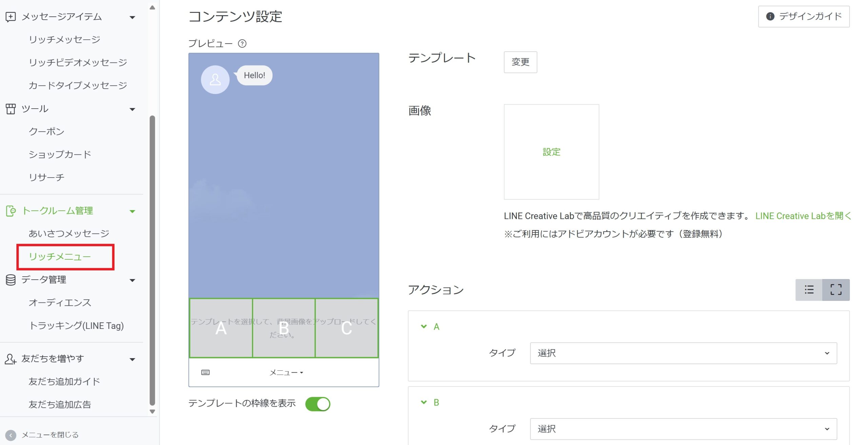Collapse the action A section chevron
868x445 pixels.
click(424, 327)
